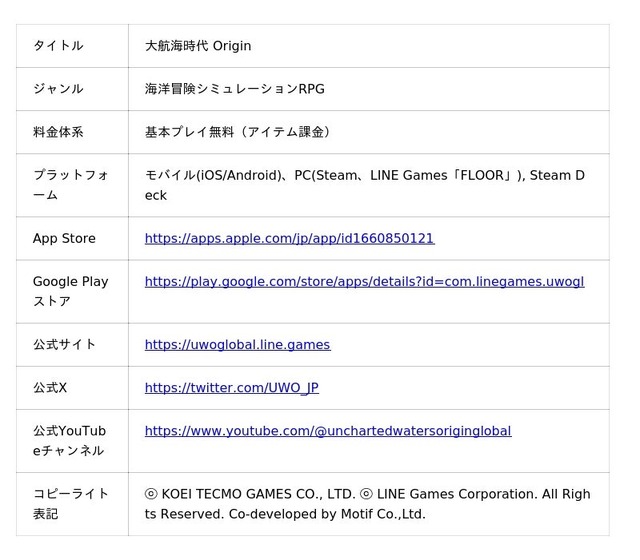Click the 料金体系 row label
Screen dimensions: 640x560
click(58, 132)
